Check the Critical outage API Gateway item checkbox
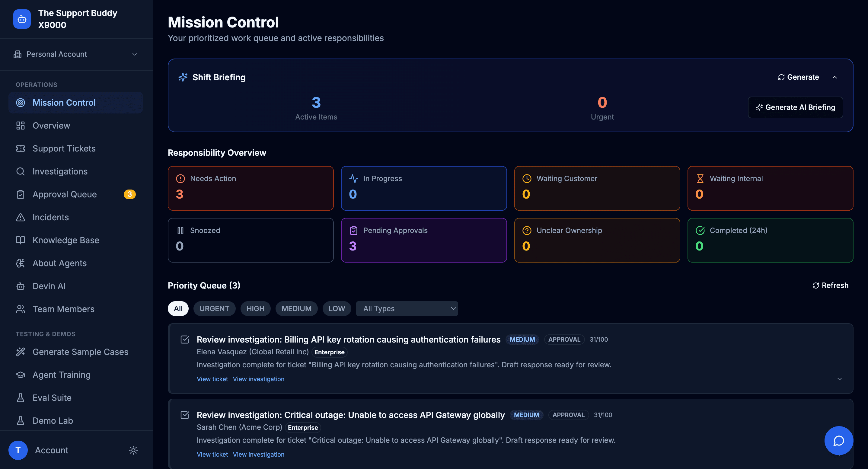This screenshot has width=868, height=469. click(185, 414)
